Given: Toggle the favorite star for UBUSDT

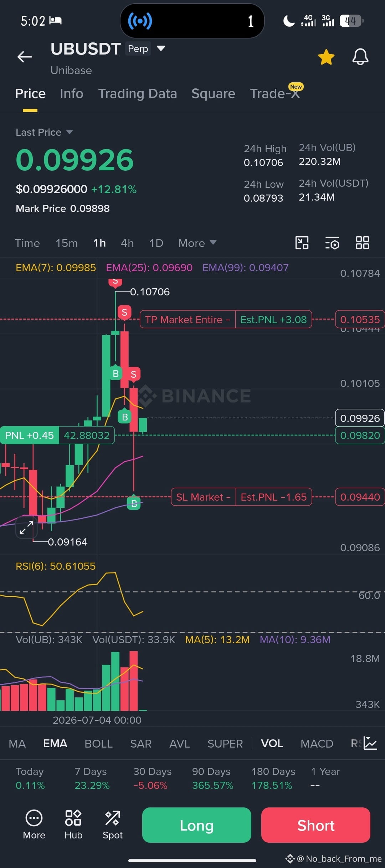Looking at the screenshot, I should 326,57.
